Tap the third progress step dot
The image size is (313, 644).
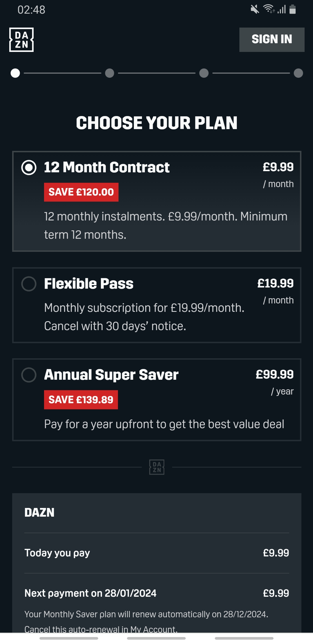(x=204, y=73)
